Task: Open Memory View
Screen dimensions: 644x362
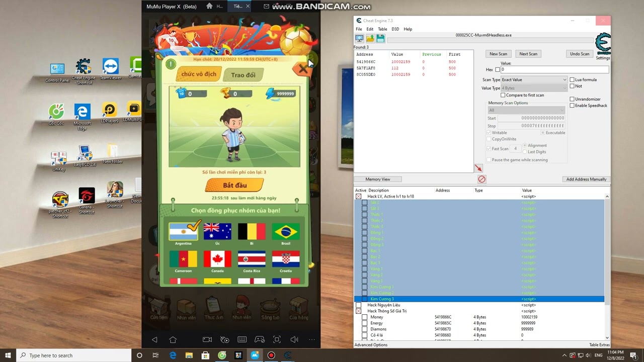Action: pyautogui.click(x=378, y=179)
